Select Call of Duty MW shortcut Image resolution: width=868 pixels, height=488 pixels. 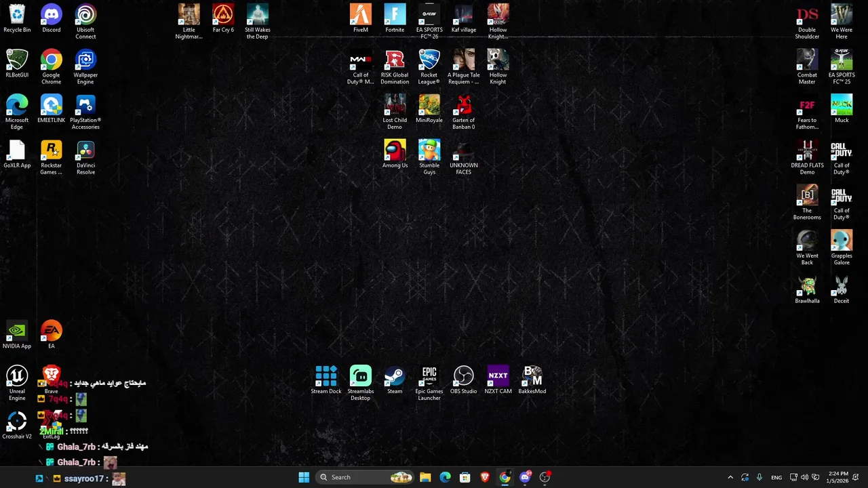361,67
